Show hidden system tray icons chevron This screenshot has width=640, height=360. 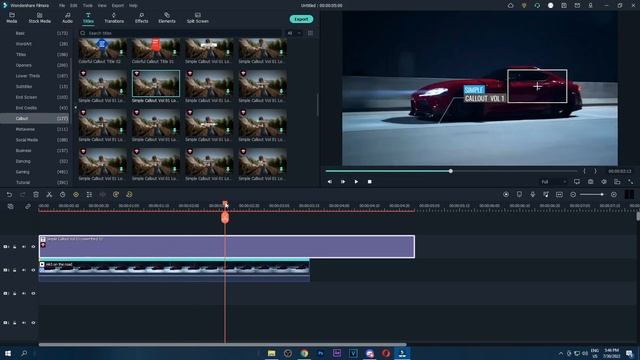pyautogui.click(x=560, y=353)
